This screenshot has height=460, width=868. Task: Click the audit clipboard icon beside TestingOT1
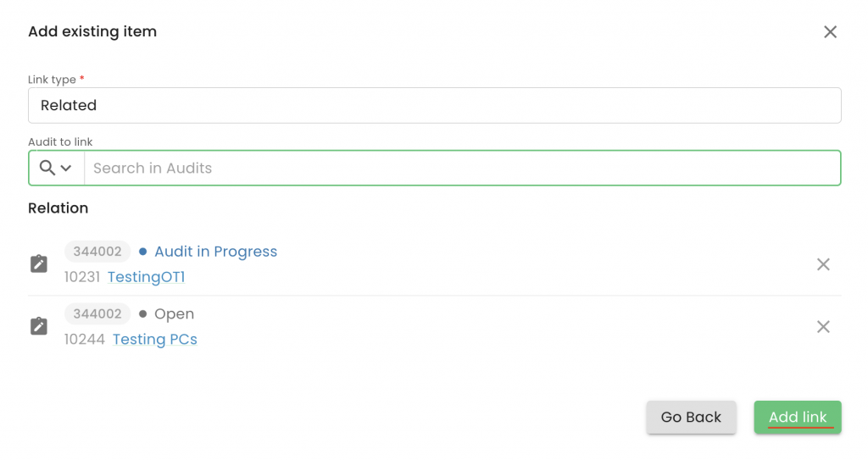pos(39,264)
